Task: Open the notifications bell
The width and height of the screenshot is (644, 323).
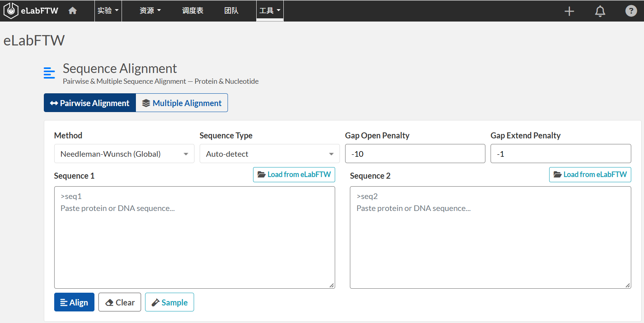Action: tap(600, 11)
